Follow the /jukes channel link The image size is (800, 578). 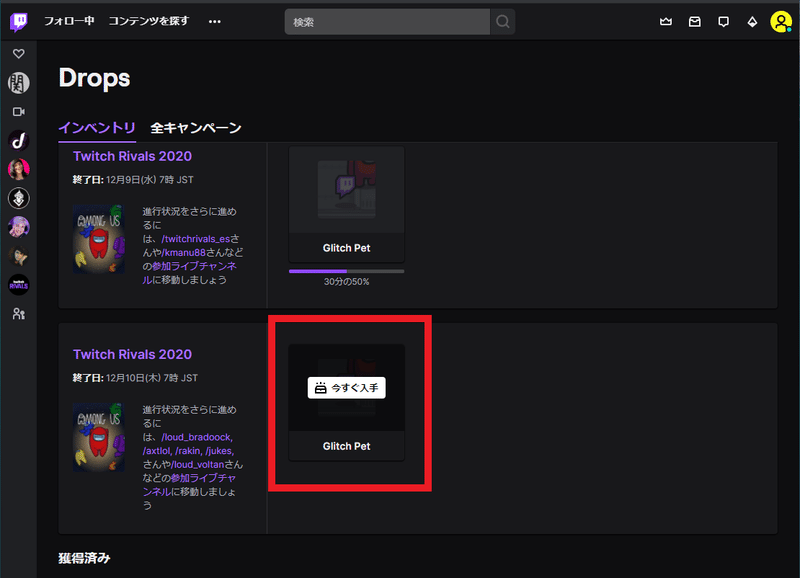219,451
